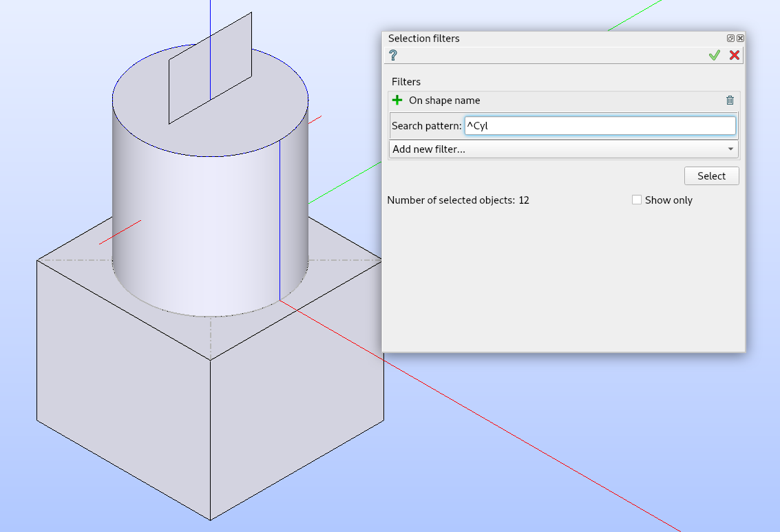Undock the Selection filters panel with float icon
The width and height of the screenshot is (780, 532).
click(730, 39)
